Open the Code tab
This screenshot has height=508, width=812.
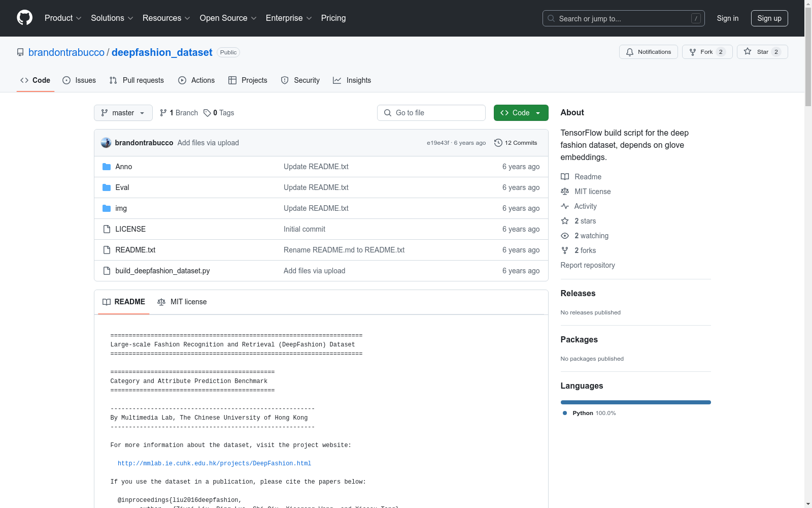click(x=36, y=80)
